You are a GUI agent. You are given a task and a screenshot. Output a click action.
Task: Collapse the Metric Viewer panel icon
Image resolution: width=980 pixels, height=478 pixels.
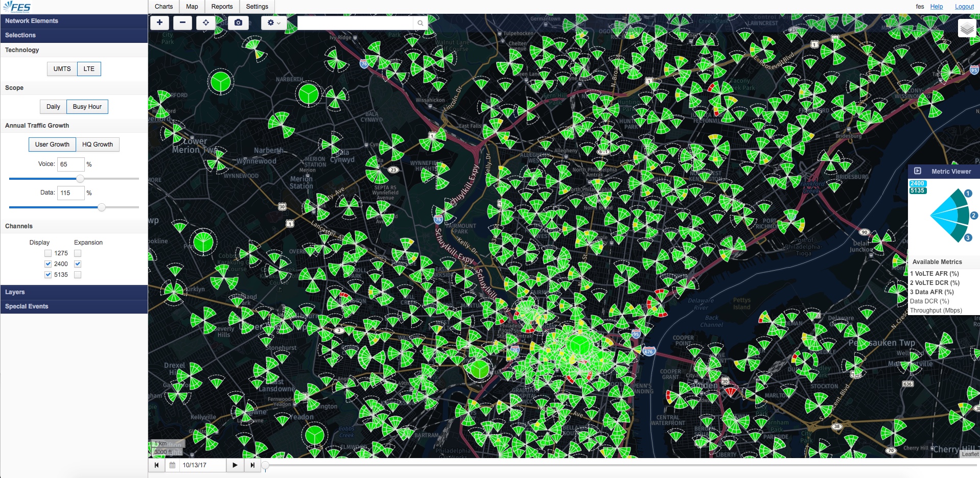(917, 171)
